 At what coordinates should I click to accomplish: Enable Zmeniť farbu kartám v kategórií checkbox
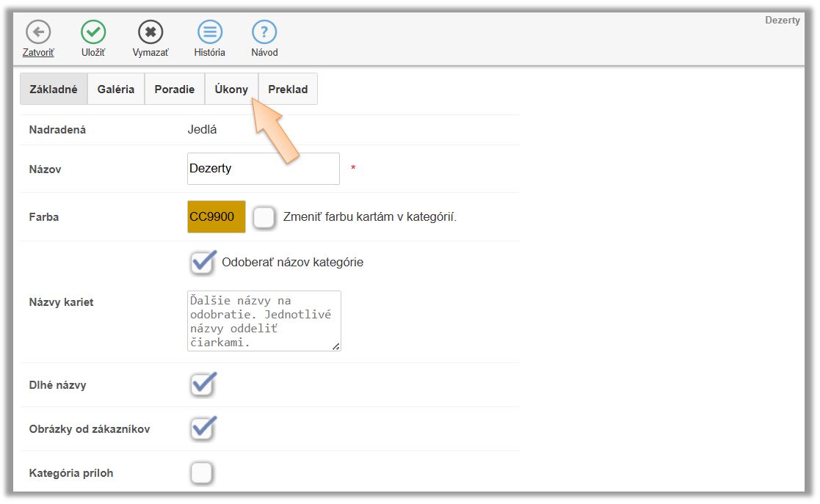pyautogui.click(x=264, y=218)
